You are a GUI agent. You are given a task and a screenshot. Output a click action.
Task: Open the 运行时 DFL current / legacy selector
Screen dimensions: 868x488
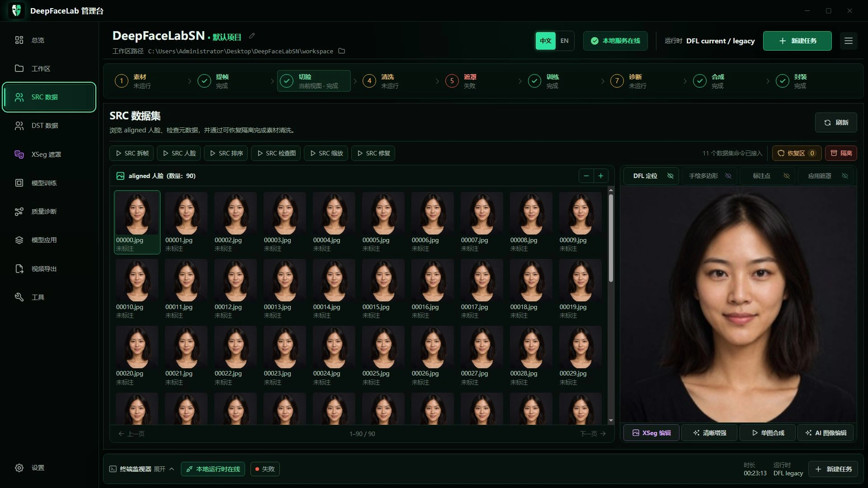710,41
